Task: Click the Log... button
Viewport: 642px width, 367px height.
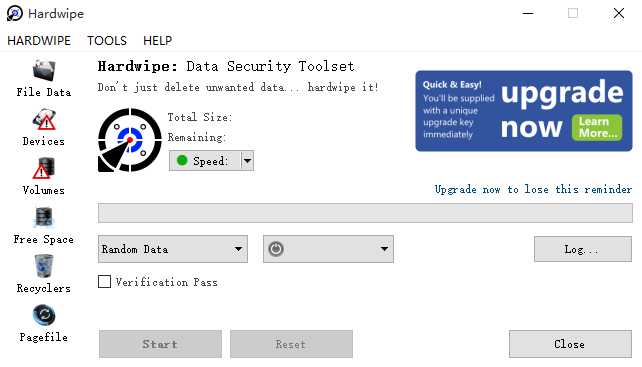Action: pos(583,249)
